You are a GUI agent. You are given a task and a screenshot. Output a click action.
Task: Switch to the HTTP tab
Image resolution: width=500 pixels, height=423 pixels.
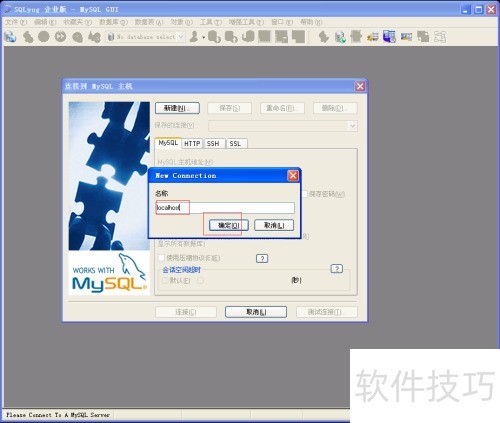pos(192,144)
